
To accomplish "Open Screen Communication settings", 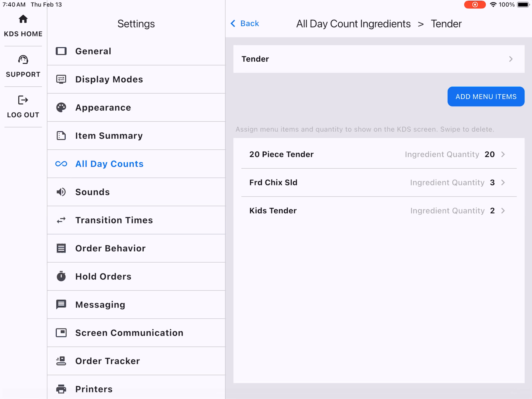I will (136, 333).
